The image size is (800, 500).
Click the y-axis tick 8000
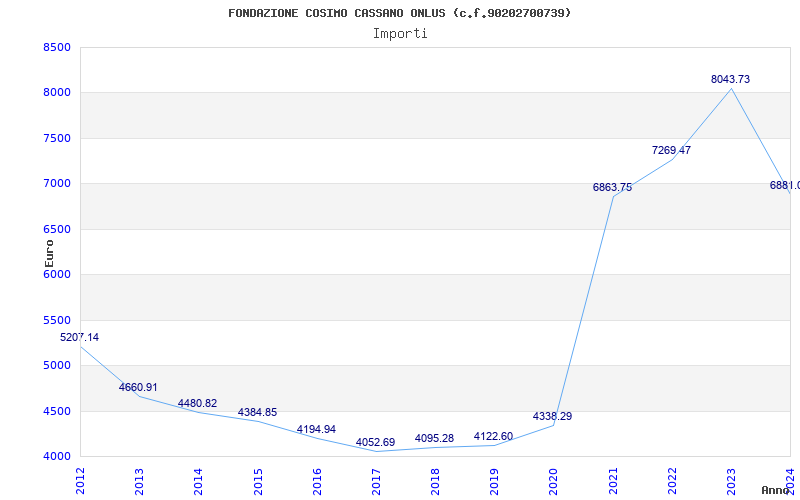[57, 93]
